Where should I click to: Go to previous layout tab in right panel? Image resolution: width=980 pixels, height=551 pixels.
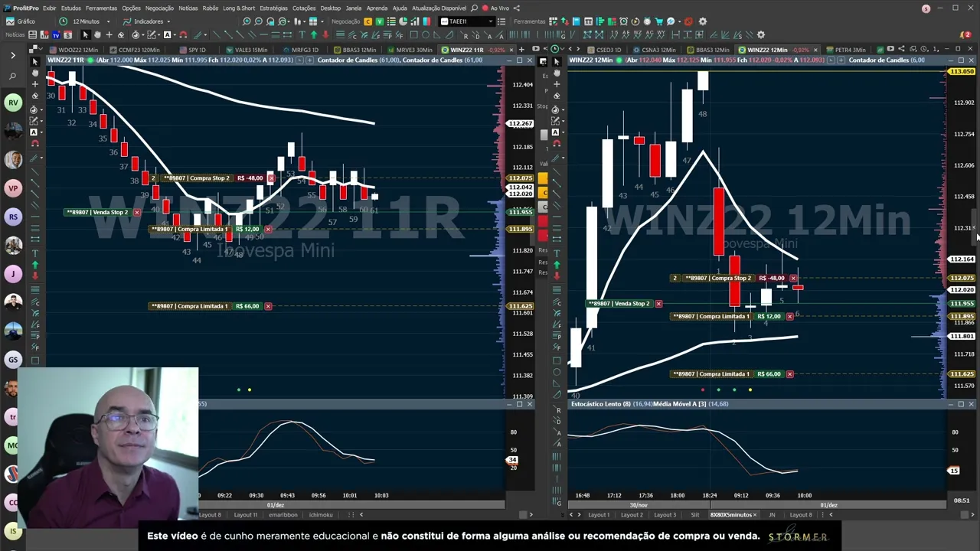(571, 514)
